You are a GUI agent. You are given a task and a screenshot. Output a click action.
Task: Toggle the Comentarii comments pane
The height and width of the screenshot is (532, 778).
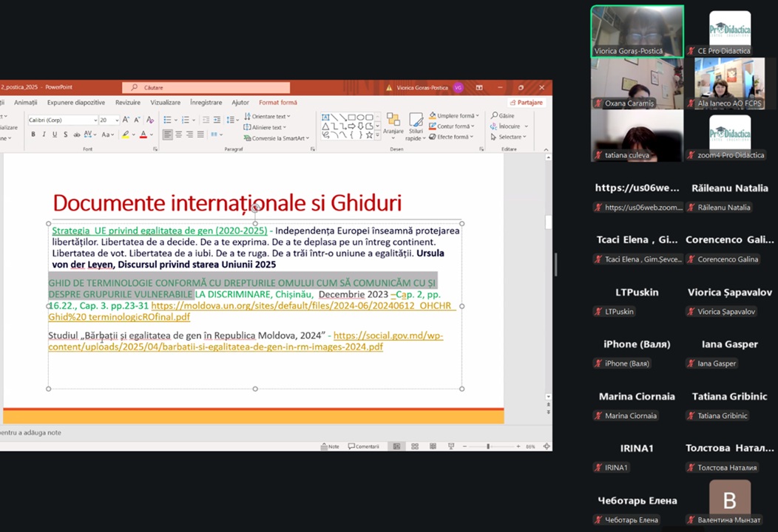(x=363, y=446)
